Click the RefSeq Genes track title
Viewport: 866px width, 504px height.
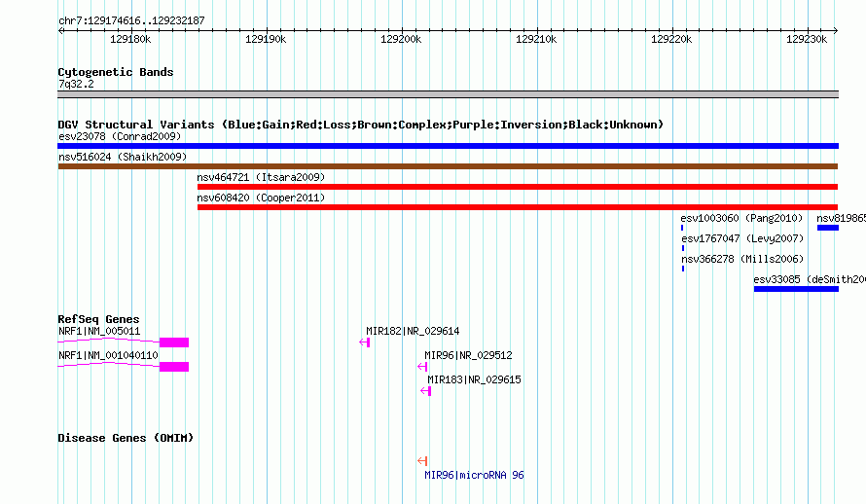pyautogui.click(x=98, y=319)
